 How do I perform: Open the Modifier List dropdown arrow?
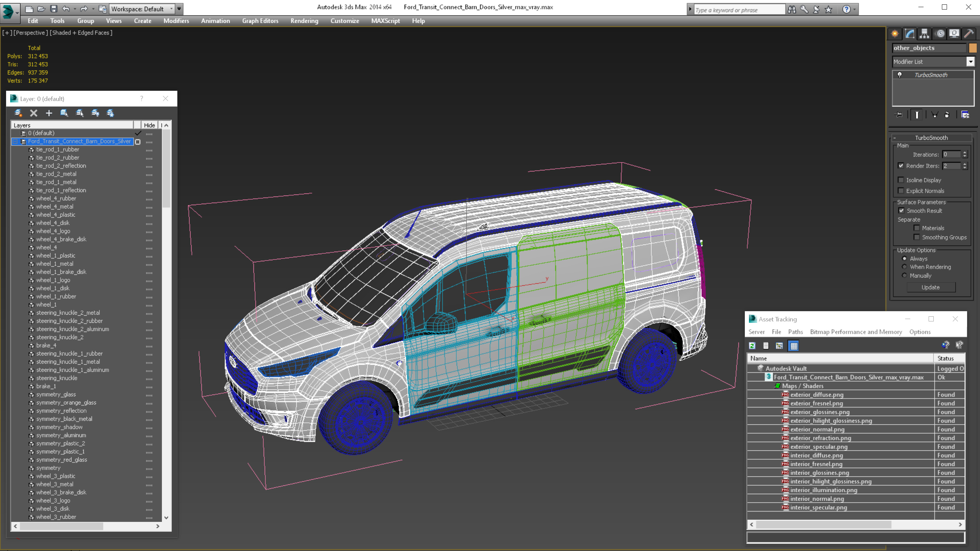(x=970, y=62)
